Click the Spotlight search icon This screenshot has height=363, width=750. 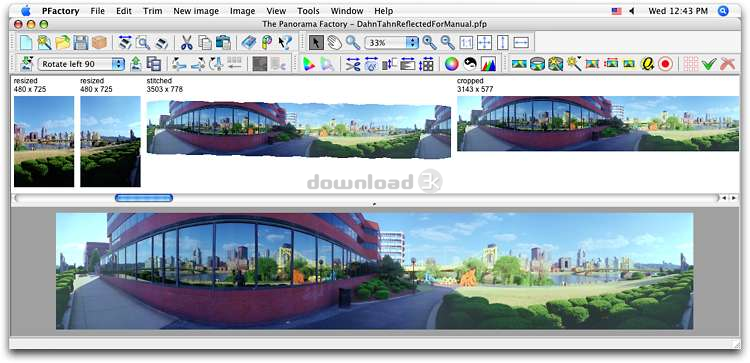click(723, 11)
